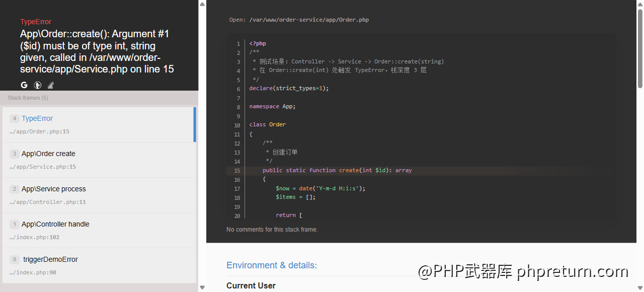Search the error on Google

click(x=24, y=85)
